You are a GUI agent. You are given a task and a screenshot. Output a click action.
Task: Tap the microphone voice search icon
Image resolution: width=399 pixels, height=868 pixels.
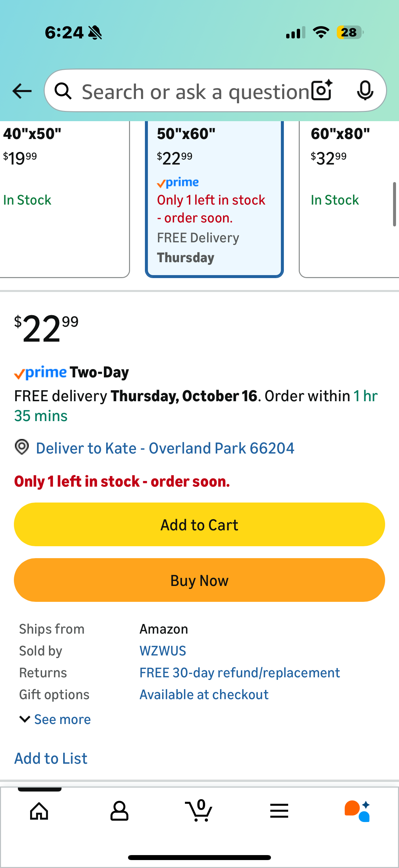[365, 90]
